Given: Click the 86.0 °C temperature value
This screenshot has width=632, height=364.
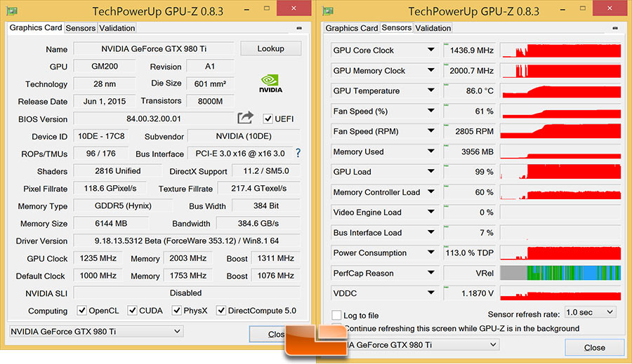Looking at the screenshot, I should coord(470,90).
